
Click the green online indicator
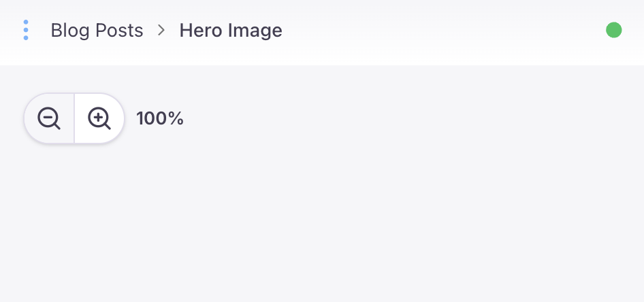tap(613, 30)
